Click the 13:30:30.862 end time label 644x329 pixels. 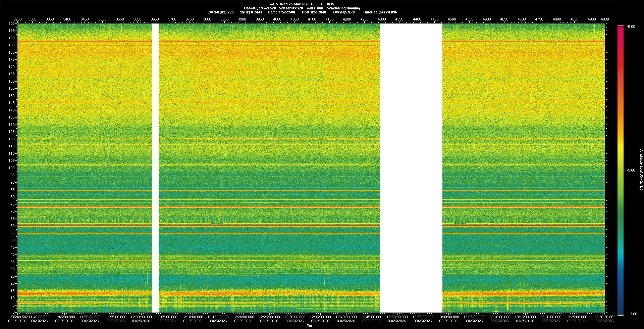pyautogui.click(x=605, y=317)
